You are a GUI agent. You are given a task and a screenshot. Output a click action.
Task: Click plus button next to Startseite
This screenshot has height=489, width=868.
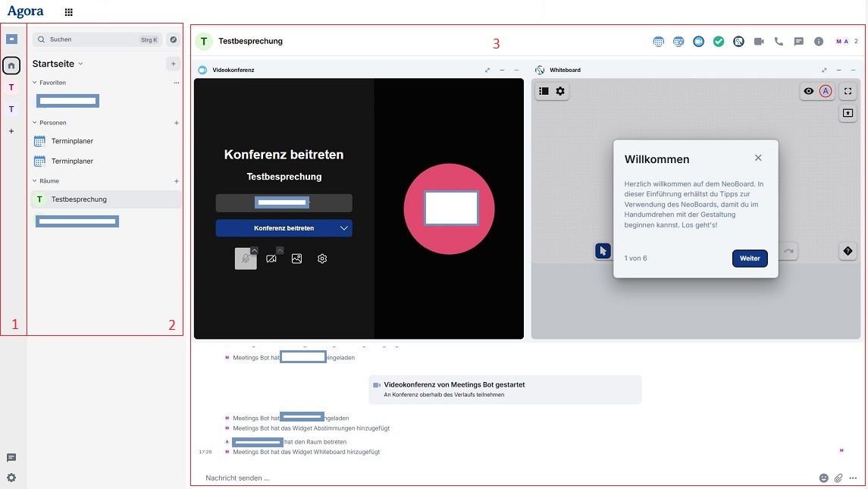174,64
